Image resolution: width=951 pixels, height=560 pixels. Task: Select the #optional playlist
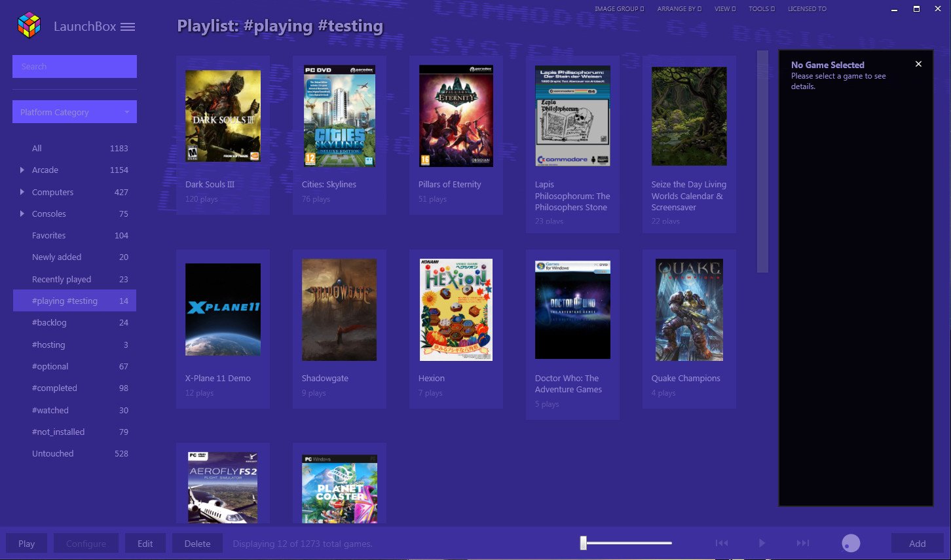point(75,366)
